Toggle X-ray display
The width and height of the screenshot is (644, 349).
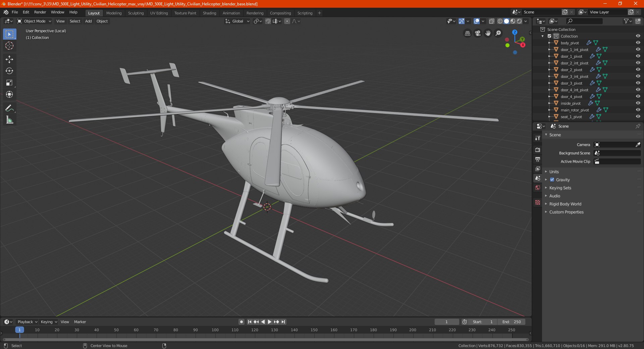pos(491,21)
